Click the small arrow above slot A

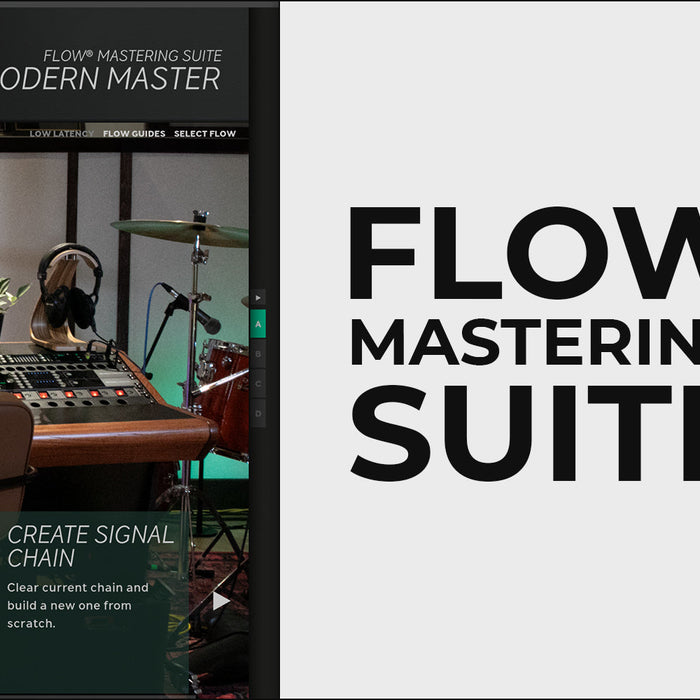click(258, 298)
